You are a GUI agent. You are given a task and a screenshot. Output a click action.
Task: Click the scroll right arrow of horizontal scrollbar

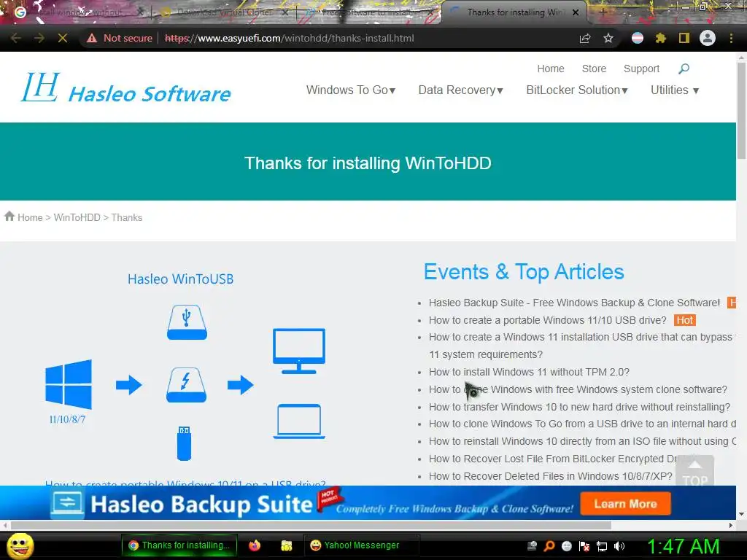tap(731, 525)
